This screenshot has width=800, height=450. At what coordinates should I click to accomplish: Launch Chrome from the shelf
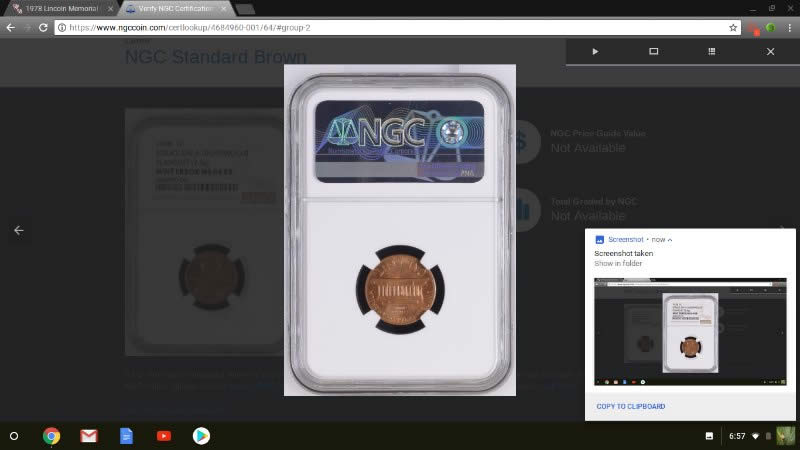click(x=51, y=436)
